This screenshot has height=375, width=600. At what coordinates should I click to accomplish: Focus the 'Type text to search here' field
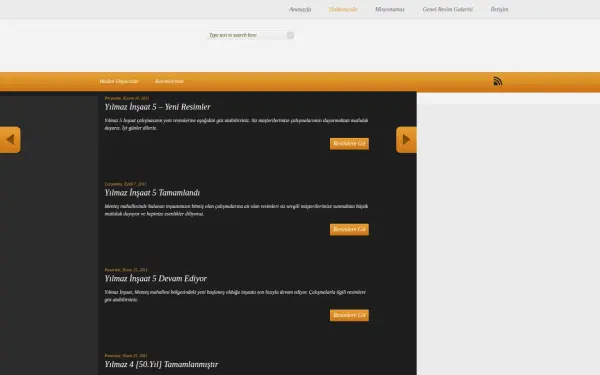coord(247,35)
